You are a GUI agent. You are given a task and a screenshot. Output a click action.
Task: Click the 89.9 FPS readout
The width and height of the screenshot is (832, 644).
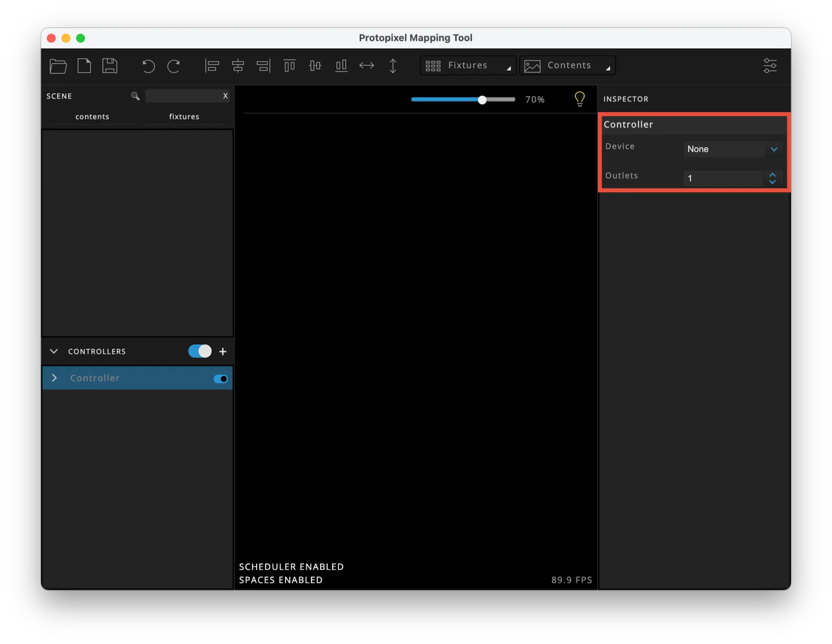pyautogui.click(x=571, y=580)
